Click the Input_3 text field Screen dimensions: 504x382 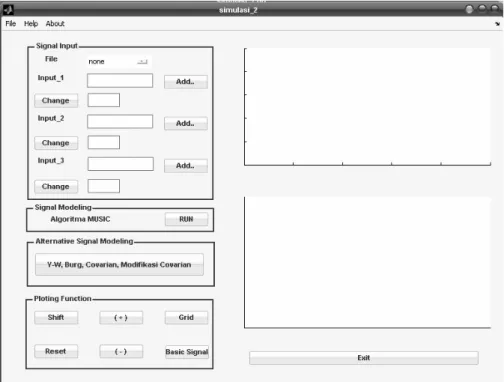click(x=121, y=164)
